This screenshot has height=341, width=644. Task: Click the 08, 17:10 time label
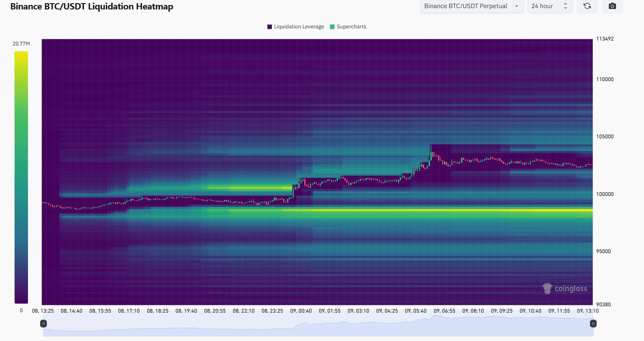(129, 311)
